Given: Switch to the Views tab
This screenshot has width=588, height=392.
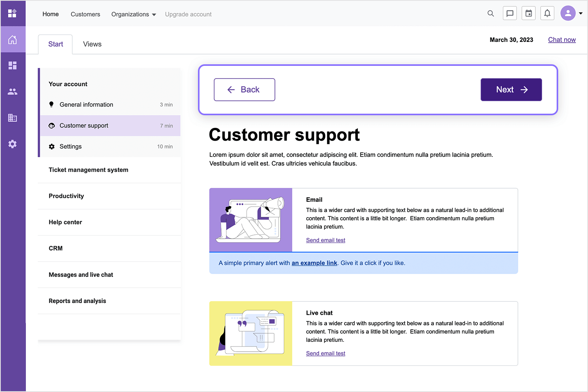Looking at the screenshot, I should pos(92,44).
